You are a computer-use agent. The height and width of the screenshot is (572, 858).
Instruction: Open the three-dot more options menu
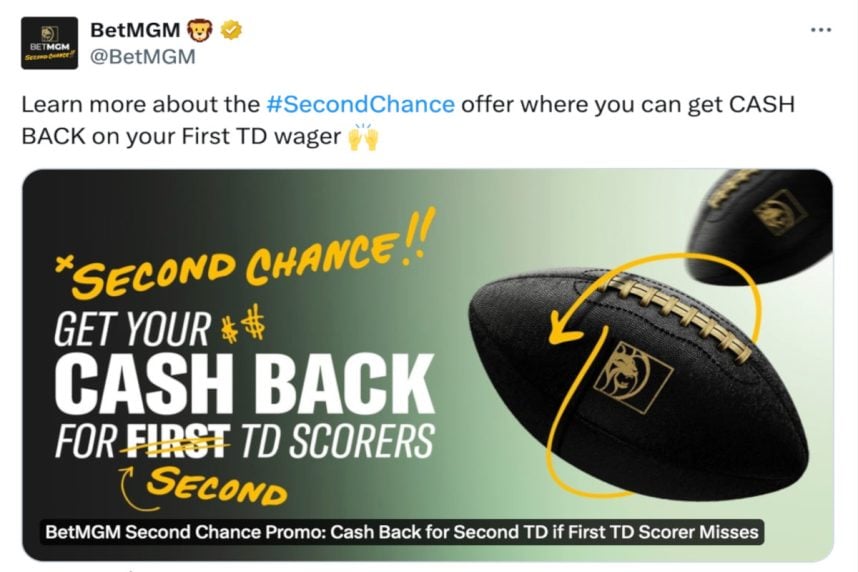[x=821, y=30]
